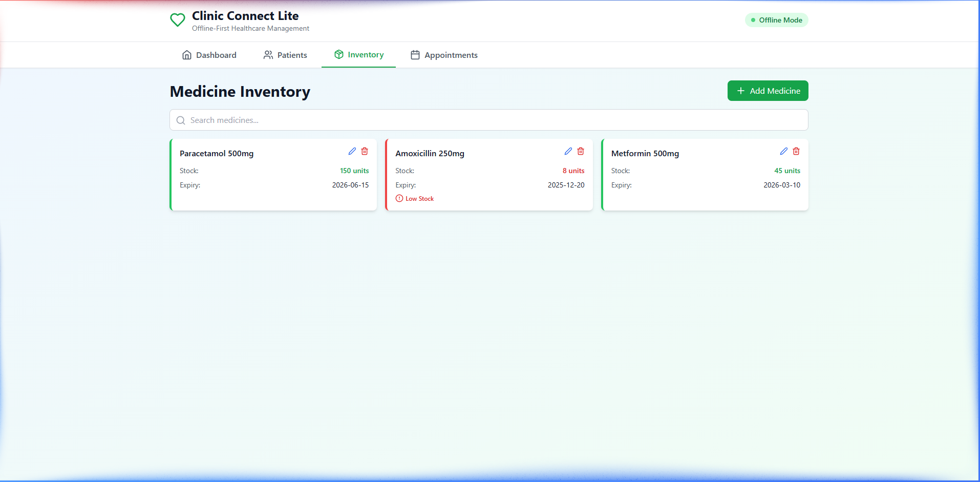
Task: Remove Amoxicillin 250mg with the trash icon
Action: point(581,151)
